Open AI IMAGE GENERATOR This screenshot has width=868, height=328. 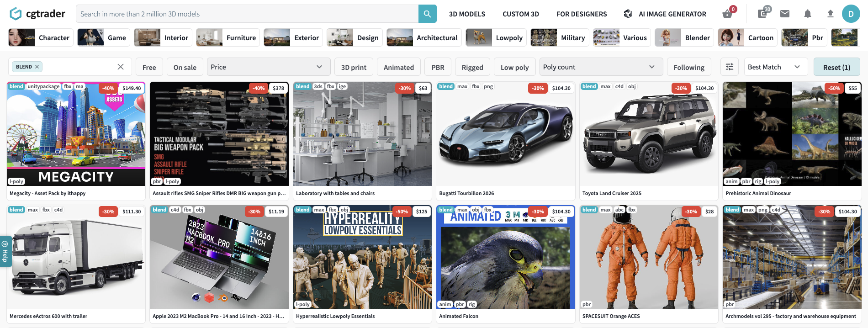tap(672, 14)
